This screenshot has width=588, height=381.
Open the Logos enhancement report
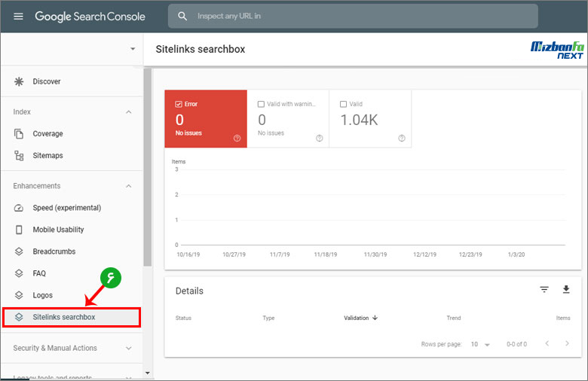point(42,295)
